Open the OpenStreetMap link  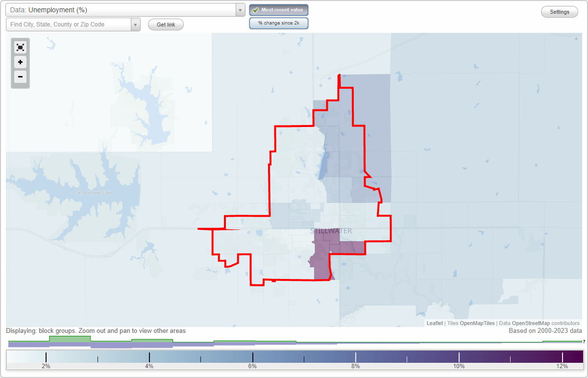[x=531, y=323]
